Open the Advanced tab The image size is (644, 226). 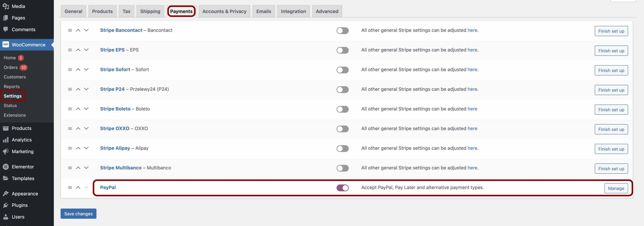(327, 11)
